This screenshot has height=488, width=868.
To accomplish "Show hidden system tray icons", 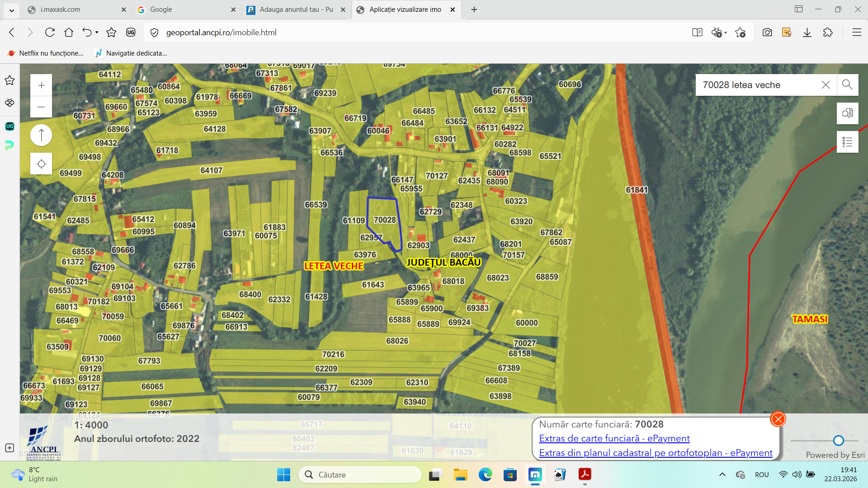I will coord(722,474).
